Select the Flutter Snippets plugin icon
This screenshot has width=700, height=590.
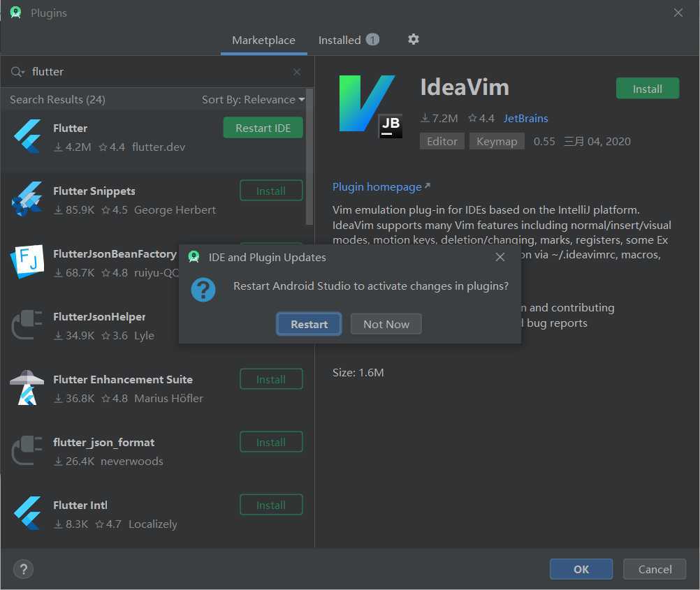click(x=28, y=199)
